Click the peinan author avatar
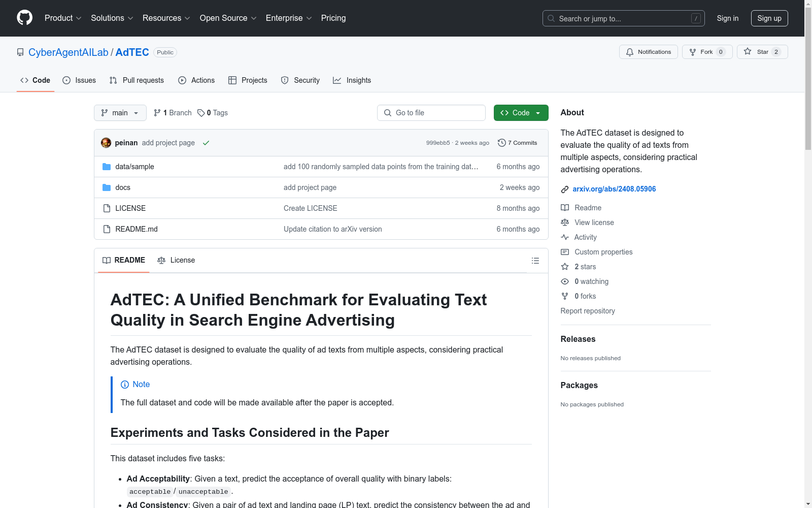The height and width of the screenshot is (508, 812). click(106, 143)
